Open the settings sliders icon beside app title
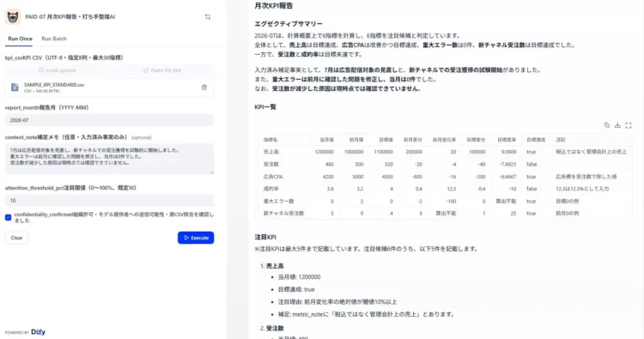Screen dimensions: 644x339 [208, 17]
